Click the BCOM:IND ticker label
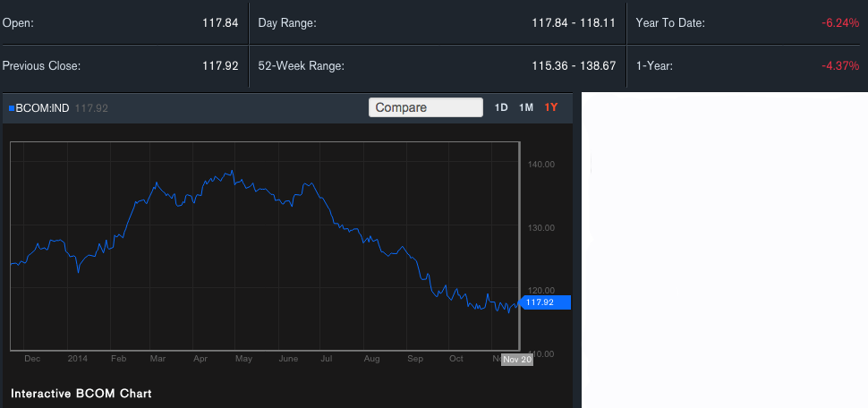This screenshot has width=868, height=408. (43, 108)
